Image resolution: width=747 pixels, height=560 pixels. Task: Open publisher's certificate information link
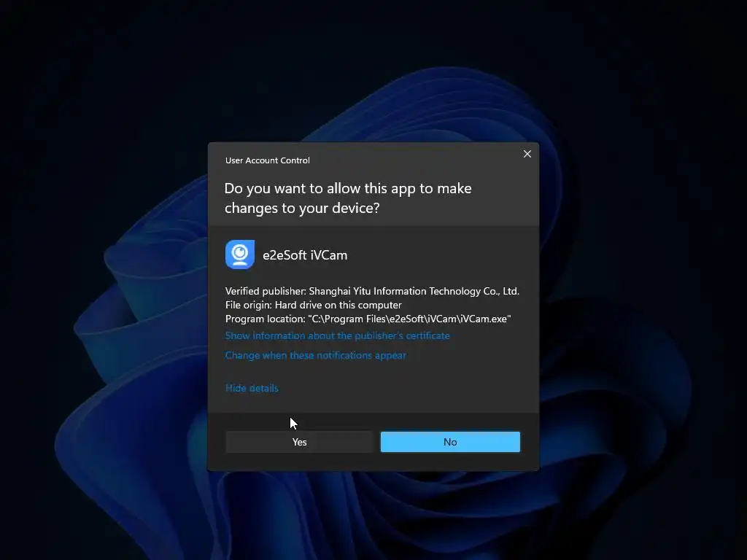click(x=337, y=335)
